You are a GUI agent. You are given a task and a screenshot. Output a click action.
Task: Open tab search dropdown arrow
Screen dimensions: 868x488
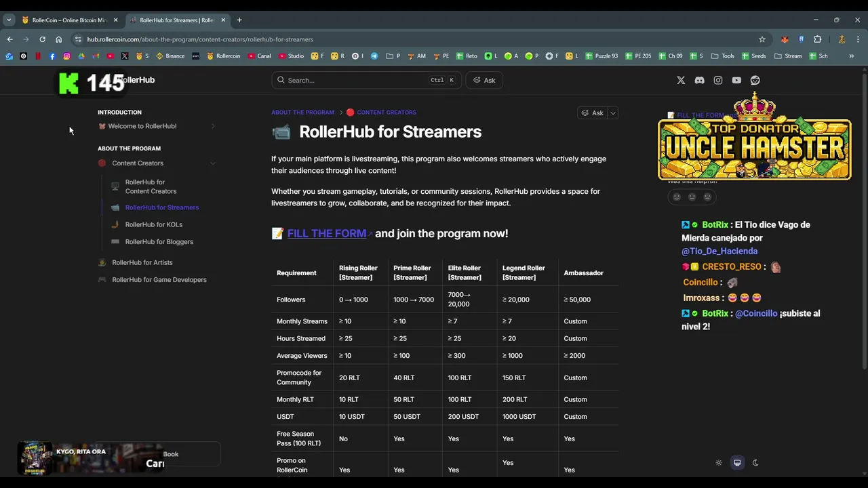click(x=7, y=20)
